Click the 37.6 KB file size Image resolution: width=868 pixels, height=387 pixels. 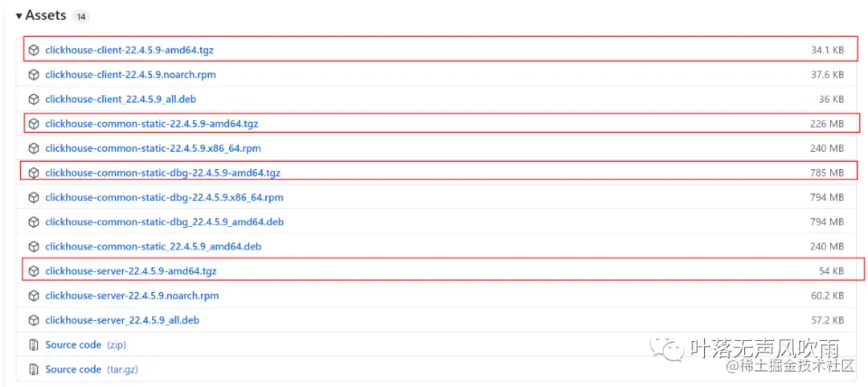(x=828, y=74)
